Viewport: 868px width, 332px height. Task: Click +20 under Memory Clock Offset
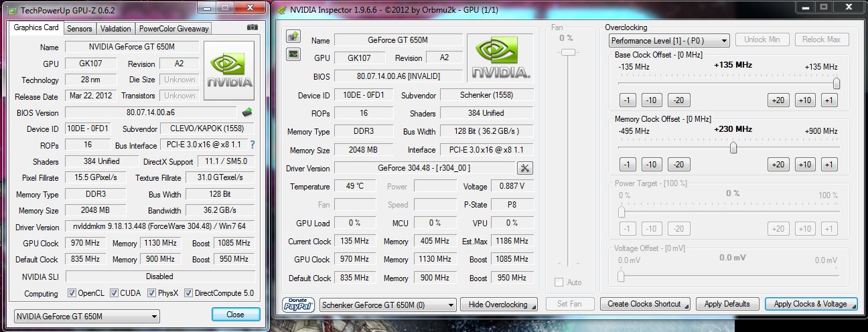(778, 165)
